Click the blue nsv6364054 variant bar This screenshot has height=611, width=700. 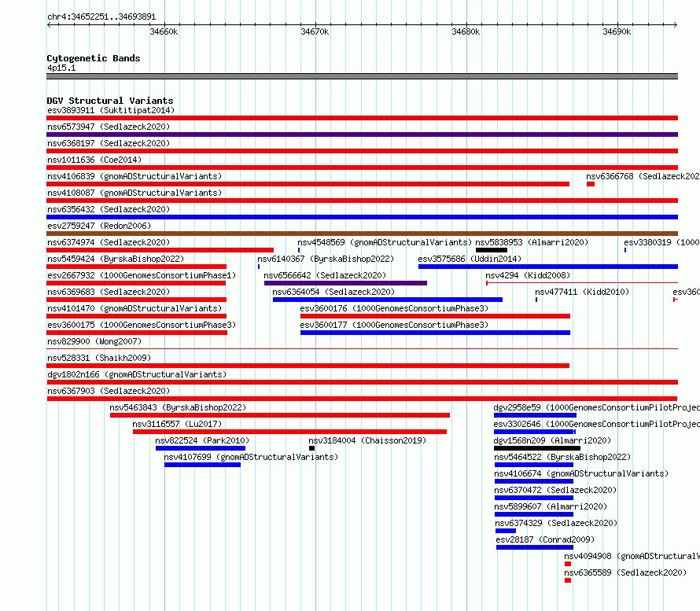click(x=388, y=300)
